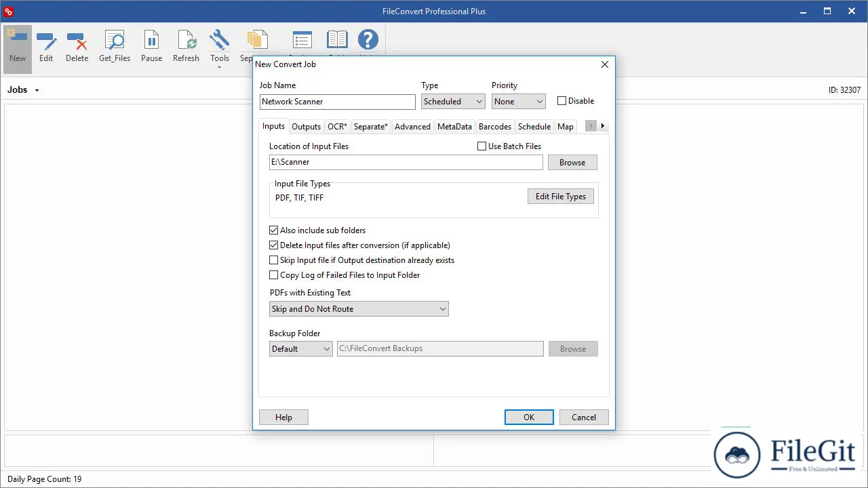Viewport: 868px width, 488px height.
Task: Toggle the Disable checkbox
Action: click(561, 101)
